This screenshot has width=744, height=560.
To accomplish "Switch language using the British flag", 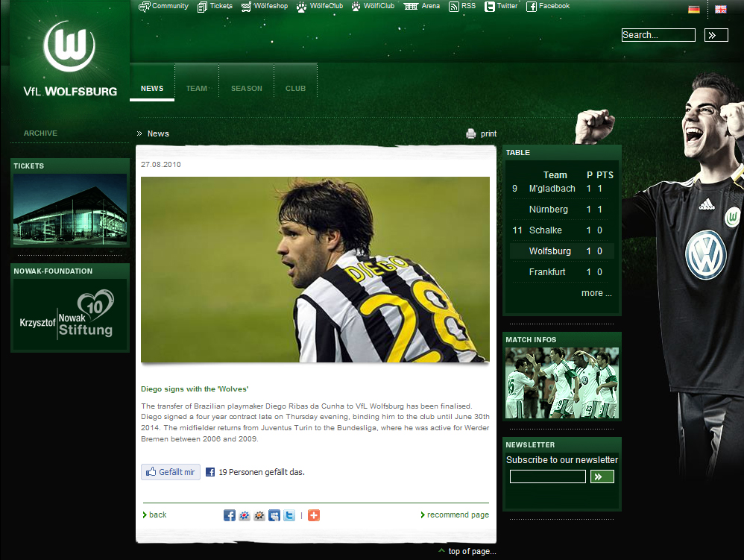I will pyautogui.click(x=721, y=9).
